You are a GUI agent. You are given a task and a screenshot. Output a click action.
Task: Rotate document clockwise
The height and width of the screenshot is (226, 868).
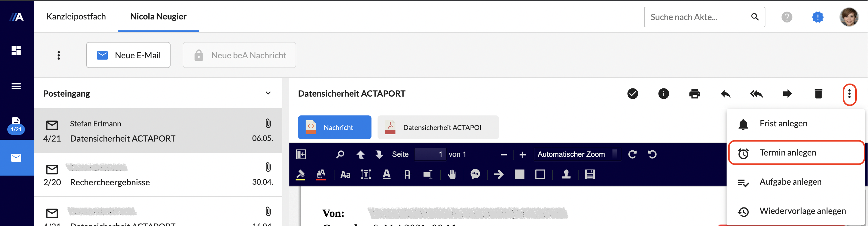tap(632, 154)
